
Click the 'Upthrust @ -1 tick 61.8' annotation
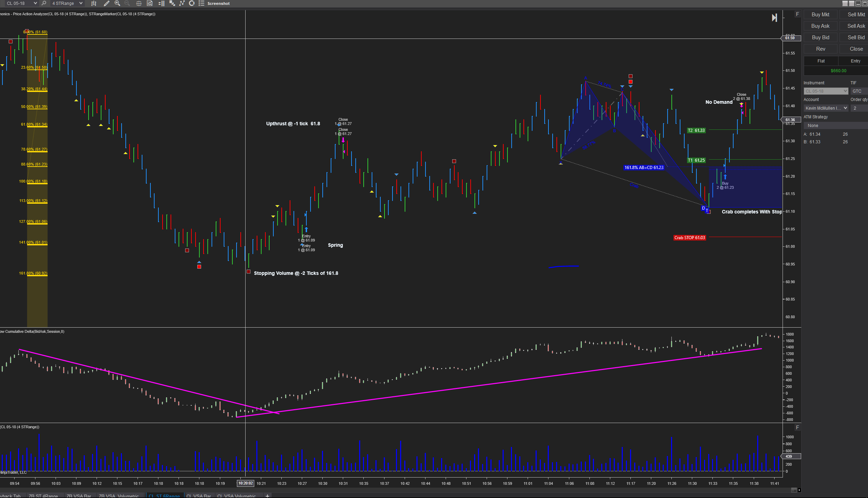click(293, 124)
